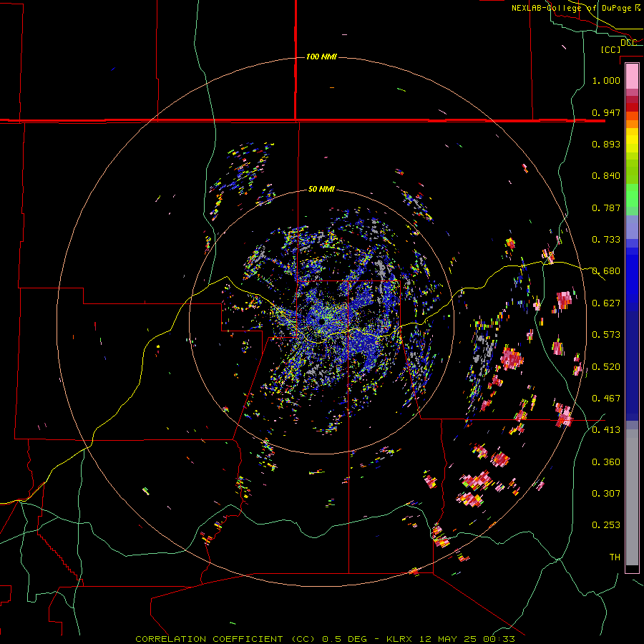Click the 0.413 legend value
Image resolution: width=644 pixels, height=644 pixels.
coord(606,429)
